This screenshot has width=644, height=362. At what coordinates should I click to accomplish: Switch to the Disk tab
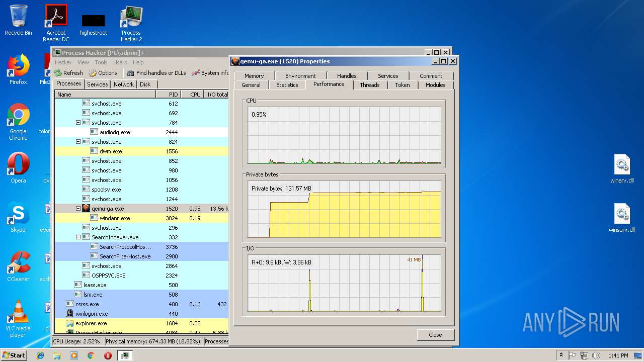pyautogui.click(x=145, y=84)
